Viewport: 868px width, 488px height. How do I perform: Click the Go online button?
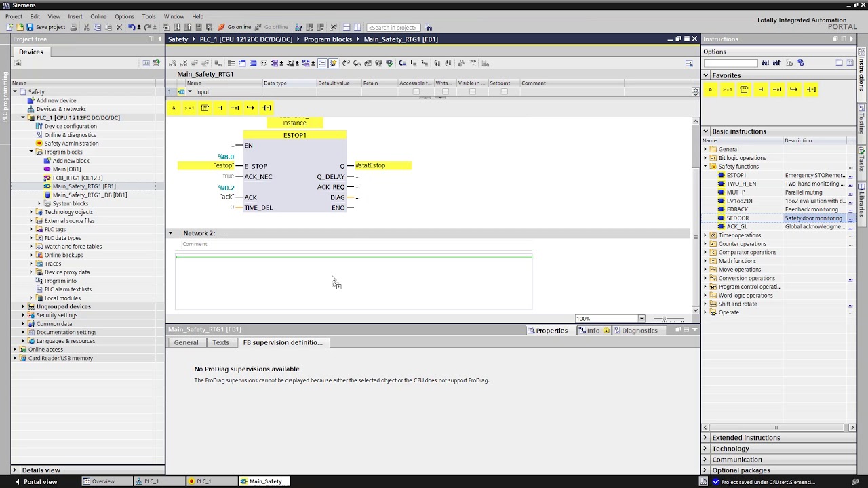(234, 27)
